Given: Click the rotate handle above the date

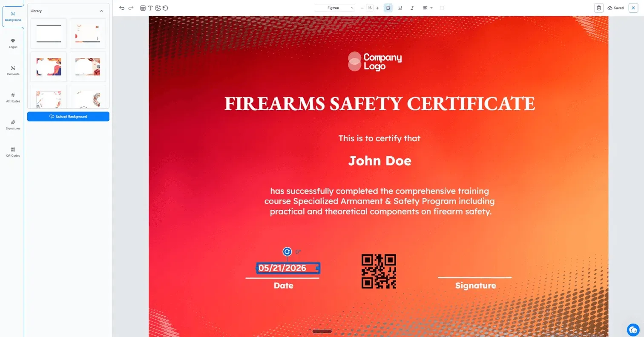Looking at the screenshot, I should 287,252.
